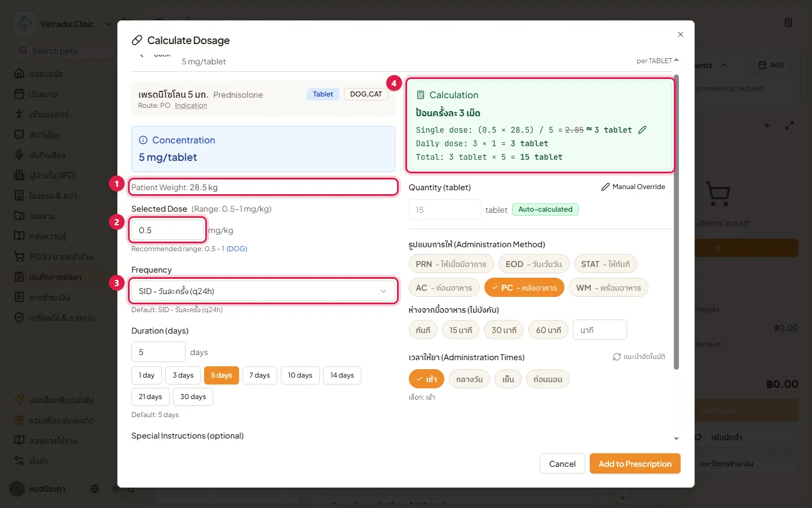Toggle the เช้า administration time chip
The width and height of the screenshot is (812, 508).
[x=427, y=379]
